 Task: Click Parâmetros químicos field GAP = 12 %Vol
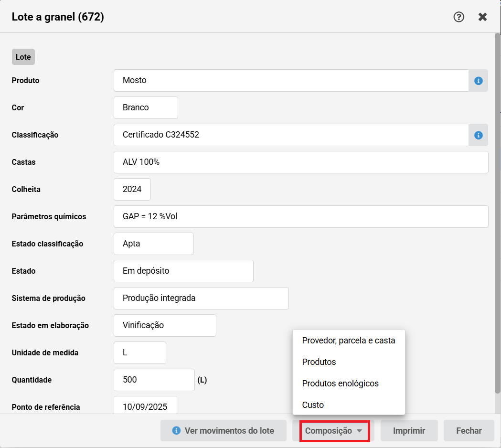pyautogui.click(x=301, y=216)
